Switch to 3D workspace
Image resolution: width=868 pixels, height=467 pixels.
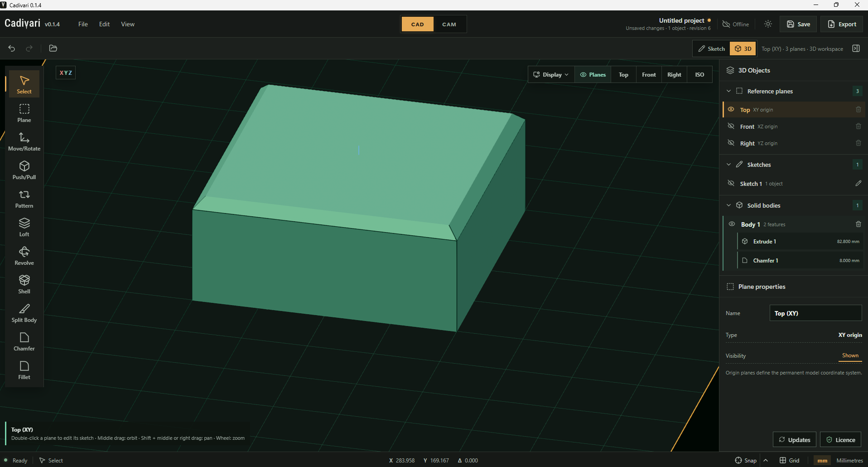[x=743, y=49]
